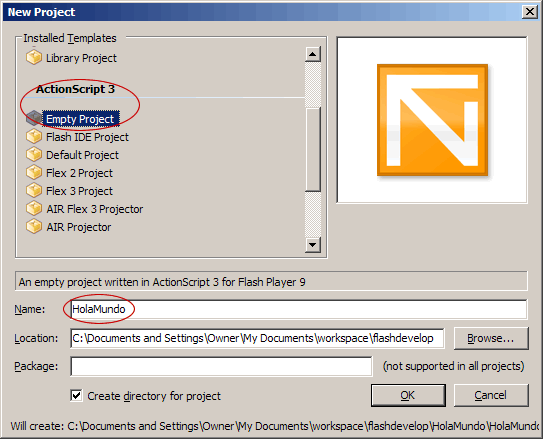Click the template list scroll up arrow
Image resolution: width=543 pixels, height=439 pixels.
(313, 54)
